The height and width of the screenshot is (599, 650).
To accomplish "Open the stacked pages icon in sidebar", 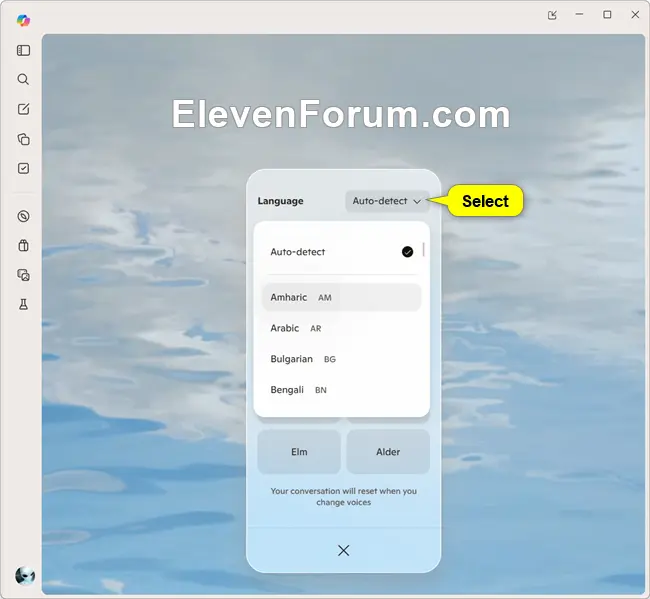I will tap(23, 139).
